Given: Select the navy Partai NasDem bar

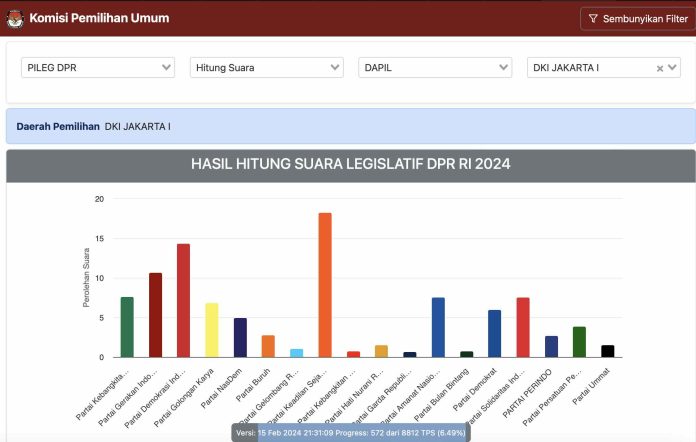Looking at the screenshot, I should tap(240, 338).
